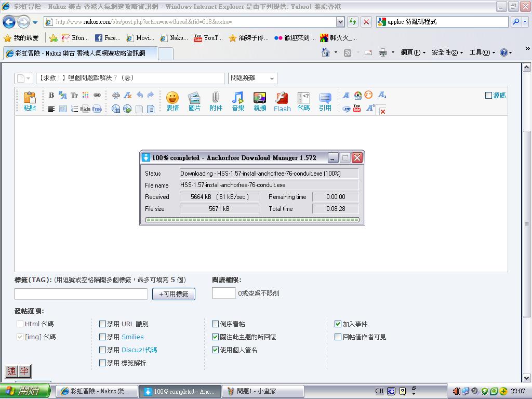532x399 pixels.
Task: Open the 問題疑難 category dropdown
Action: click(x=252, y=78)
